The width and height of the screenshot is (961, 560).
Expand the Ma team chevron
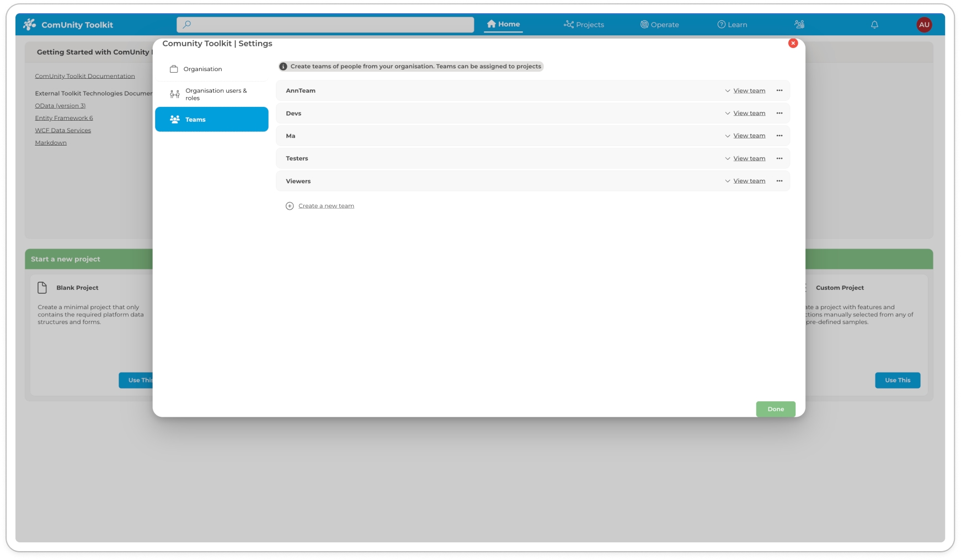(x=728, y=136)
